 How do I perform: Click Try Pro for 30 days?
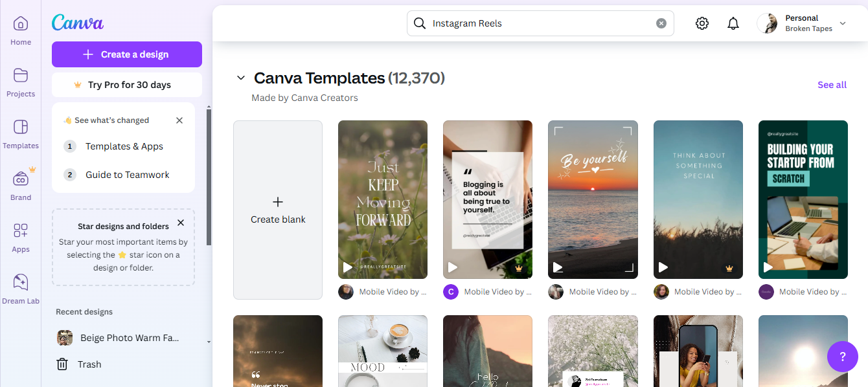[127, 85]
